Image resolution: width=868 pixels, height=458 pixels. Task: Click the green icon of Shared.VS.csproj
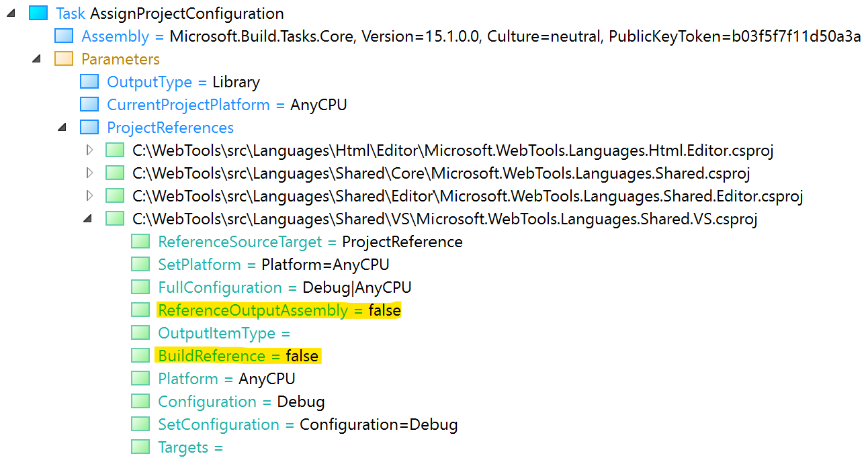click(115, 219)
